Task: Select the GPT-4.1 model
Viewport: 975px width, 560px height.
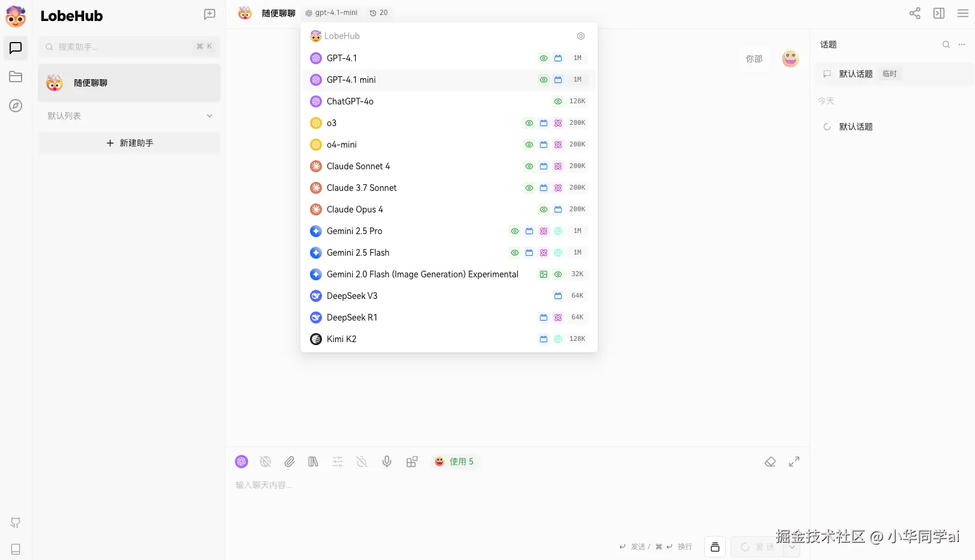Action: tap(449, 58)
